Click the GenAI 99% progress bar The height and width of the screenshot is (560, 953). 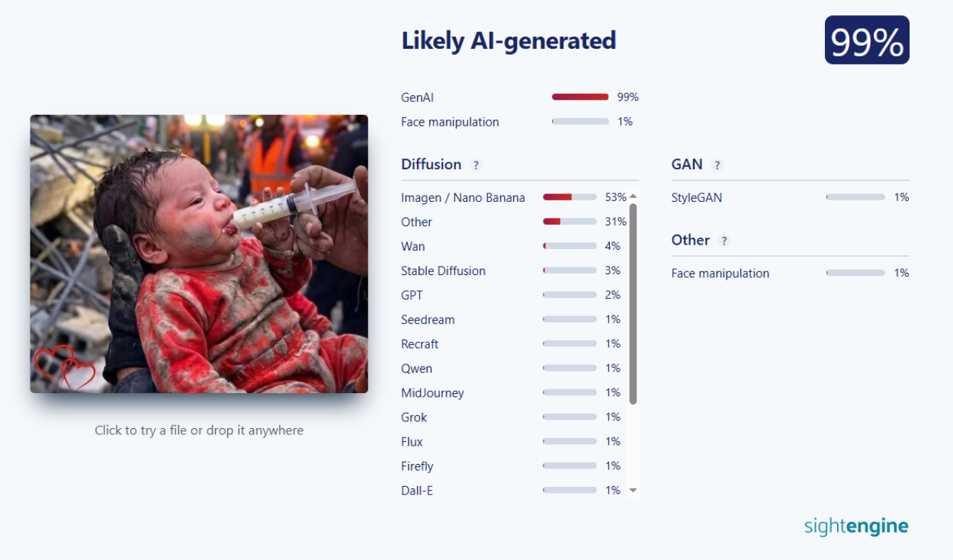(x=580, y=98)
